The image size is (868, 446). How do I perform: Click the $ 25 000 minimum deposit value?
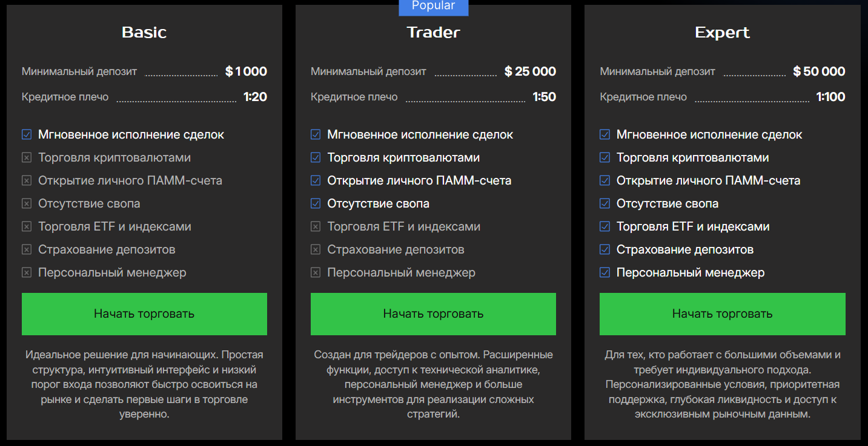pos(530,71)
